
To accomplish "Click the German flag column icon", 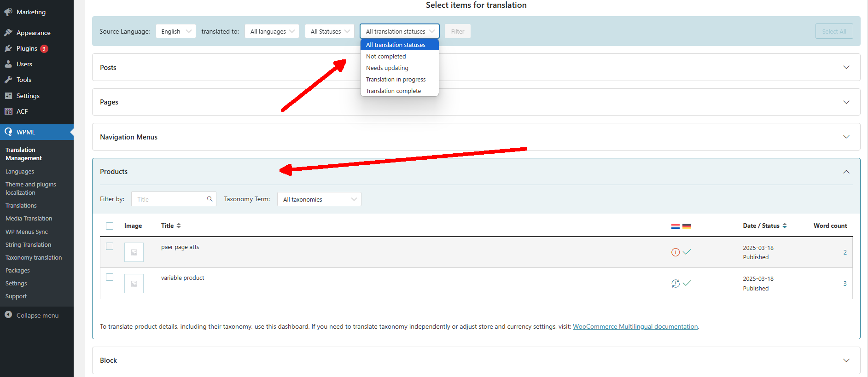I will (x=687, y=226).
